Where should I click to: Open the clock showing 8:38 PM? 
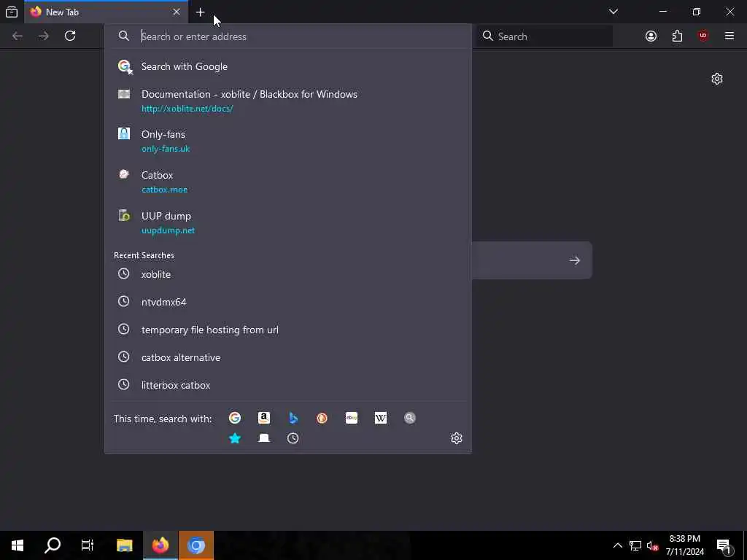684,545
